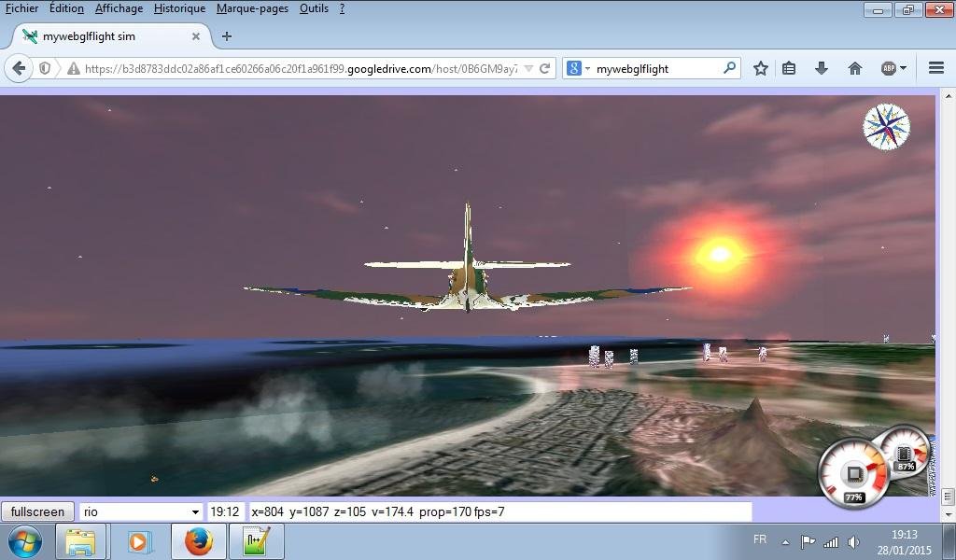This screenshot has height=560, width=956.
Task: Open the Édition menu
Action: coord(66,8)
